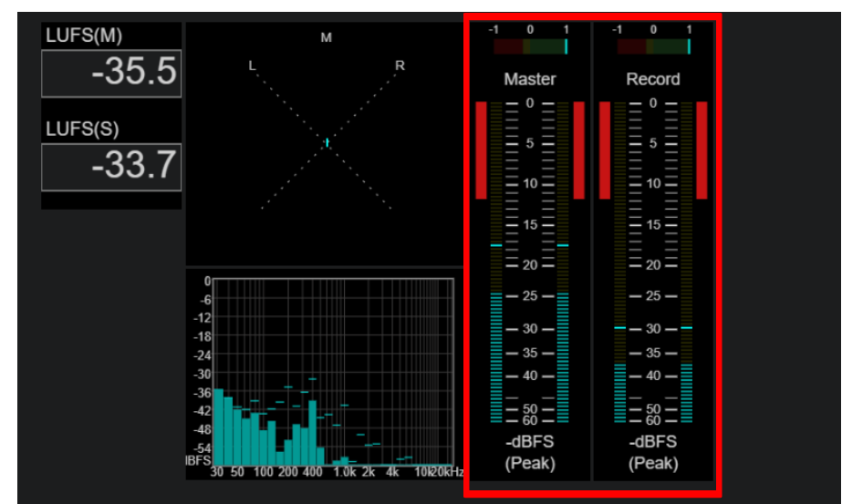Click the LUFS(M) value reading -35.5
The width and height of the screenshot is (842, 504).
click(111, 73)
